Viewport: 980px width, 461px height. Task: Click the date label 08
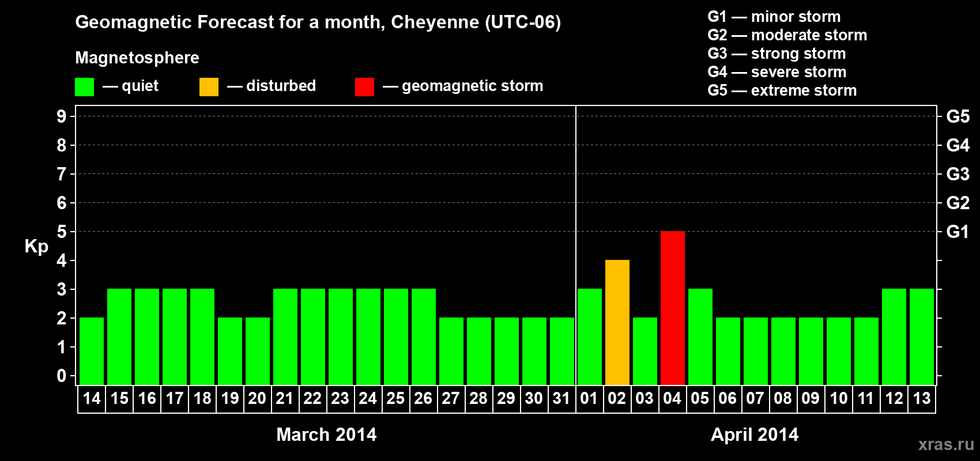click(x=783, y=398)
